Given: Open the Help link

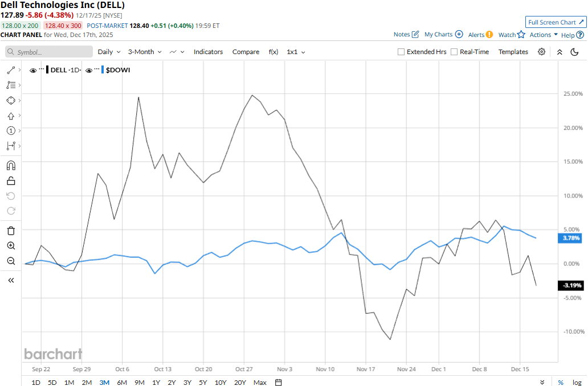Looking at the screenshot, I should click(572, 35).
